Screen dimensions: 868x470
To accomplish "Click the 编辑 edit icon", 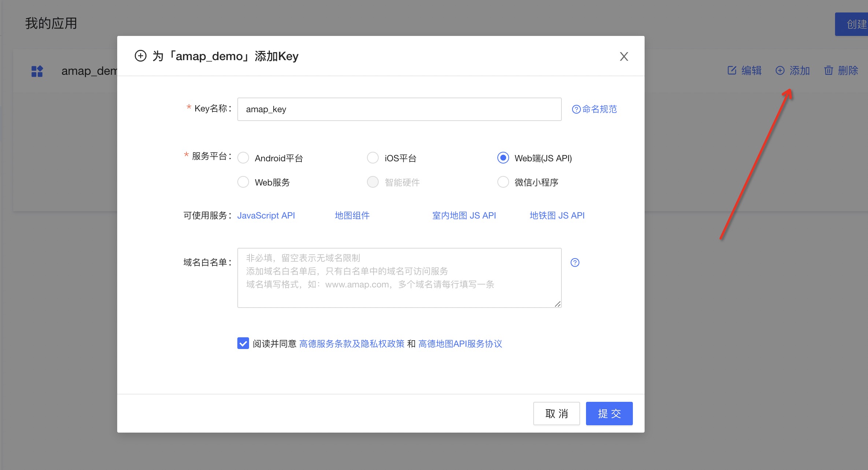I will (x=732, y=70).
